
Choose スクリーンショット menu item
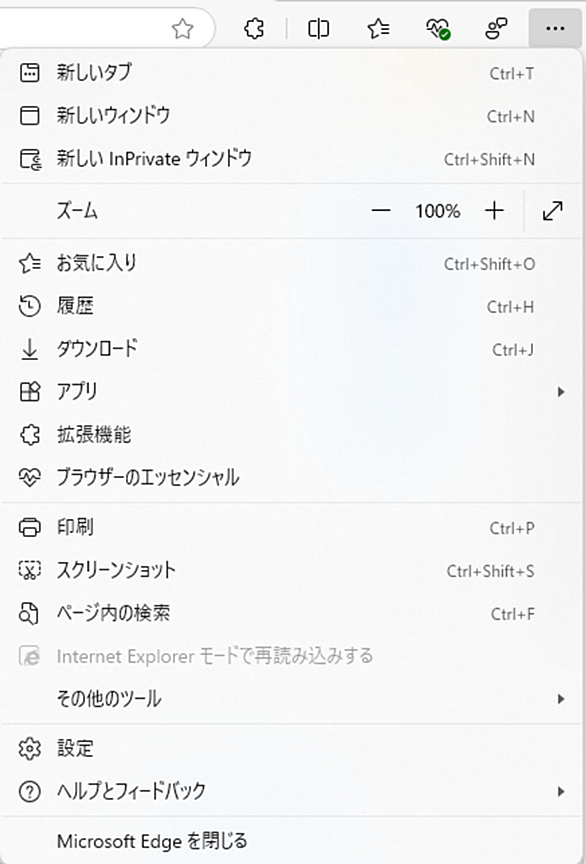coord(292,570)
